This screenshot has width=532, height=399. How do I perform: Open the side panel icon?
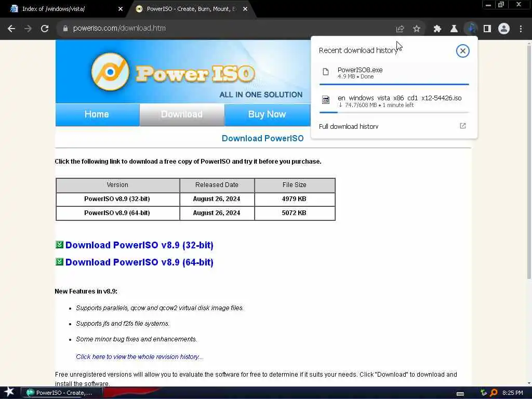(487, 29)
